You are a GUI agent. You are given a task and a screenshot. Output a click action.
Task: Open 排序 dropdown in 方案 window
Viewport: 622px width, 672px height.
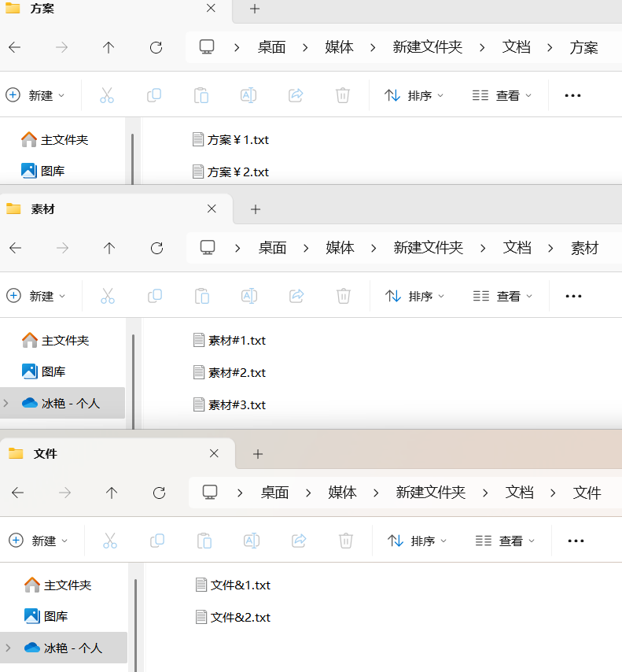414,95
